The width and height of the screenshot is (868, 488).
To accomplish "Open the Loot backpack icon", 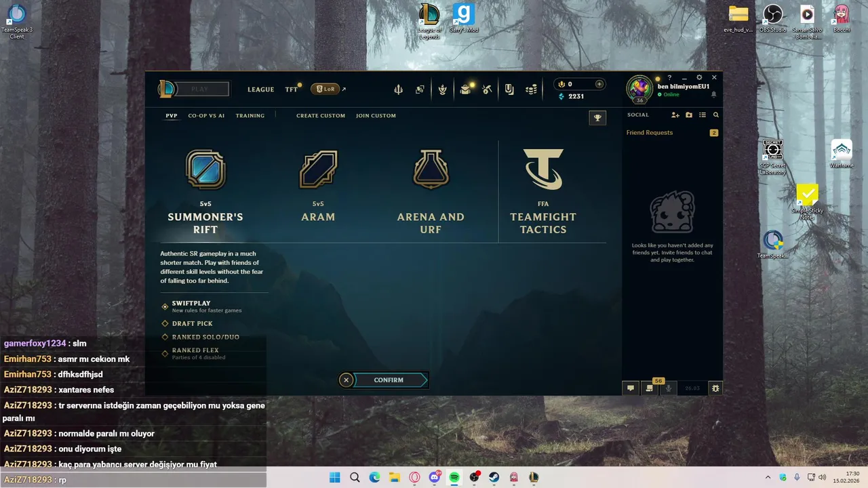I will click(x=465, y=89).
